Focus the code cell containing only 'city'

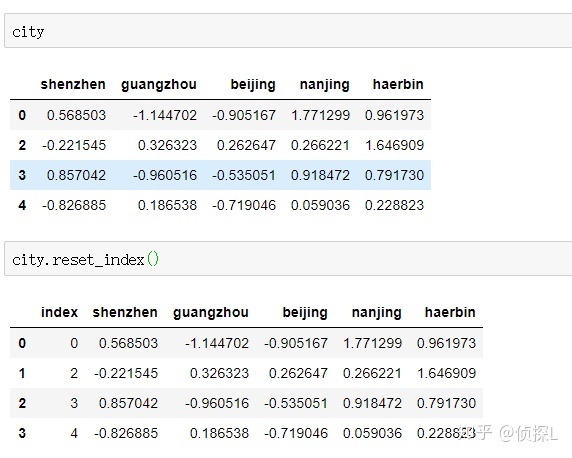point(288,31)
